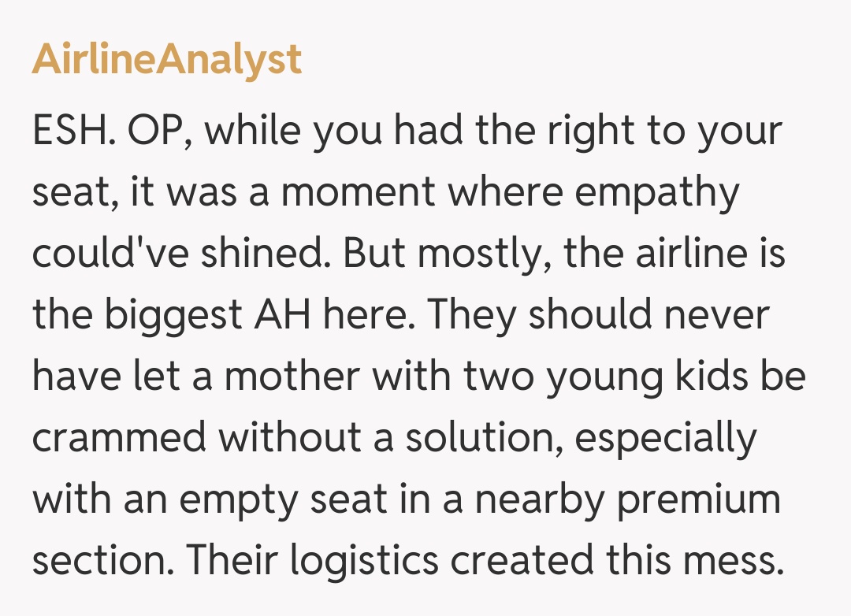The height and width of the screenshot is (616, 851).
Task: Open the AirlineAnalyst user profile
Action: (166, 60)
